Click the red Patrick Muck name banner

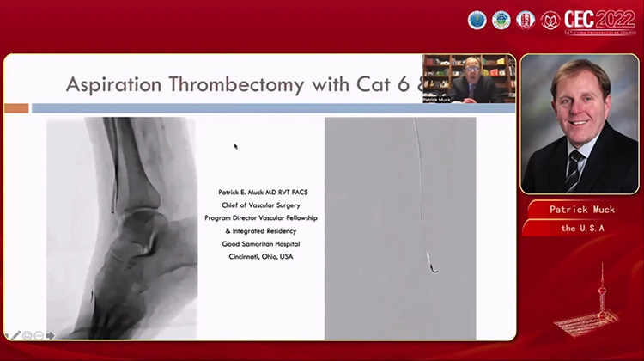pyautogui.click(x=582, y=209)
